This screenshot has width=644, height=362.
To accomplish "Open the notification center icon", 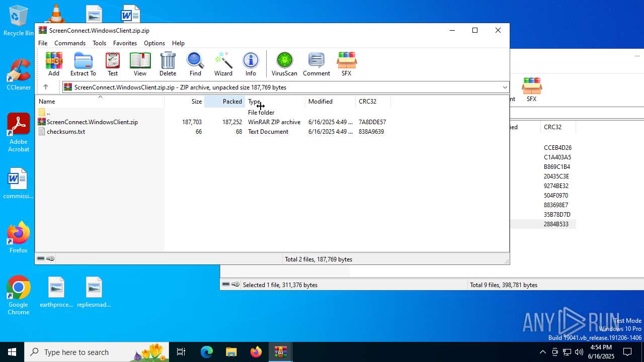I will [627, 352].
